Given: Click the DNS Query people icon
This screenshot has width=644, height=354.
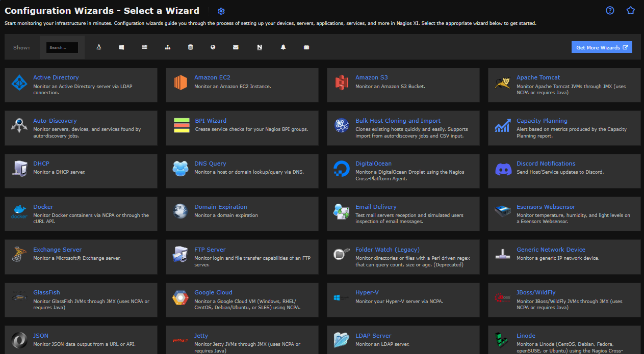Looking at the screenshot, I should 181,169.
